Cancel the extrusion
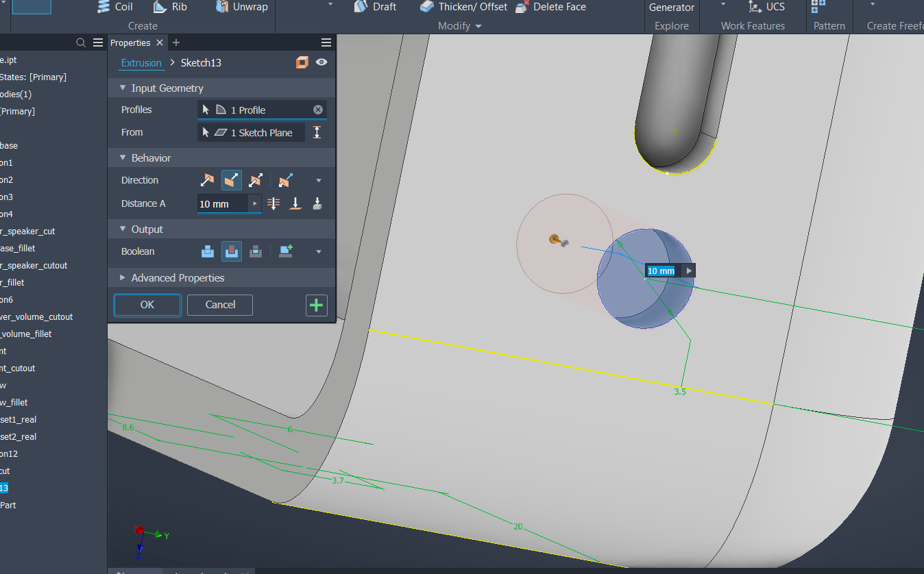Viewport: 924px width, 574px height. (x=220, y=305)
